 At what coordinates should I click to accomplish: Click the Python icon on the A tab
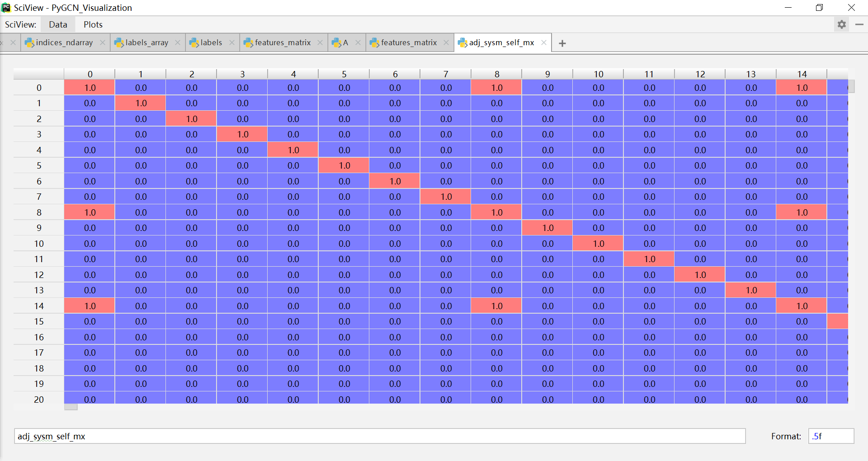point(336,42)
